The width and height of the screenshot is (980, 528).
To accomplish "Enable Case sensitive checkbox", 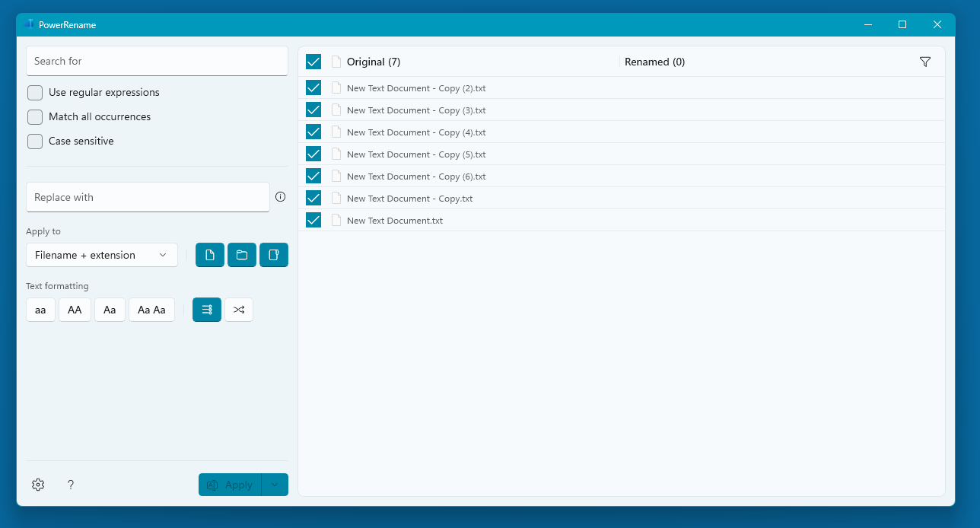I will (35, 142).
